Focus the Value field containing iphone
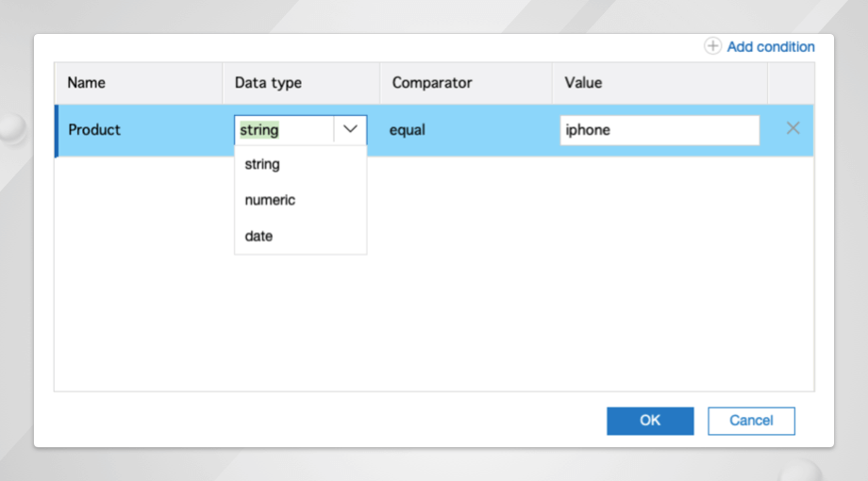Screen dimensions: 868x481 click(659, 130)
